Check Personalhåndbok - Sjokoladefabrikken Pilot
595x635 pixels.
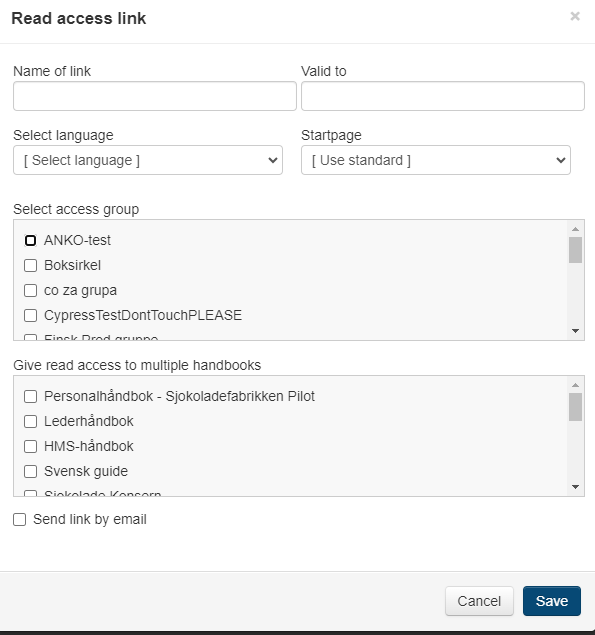pos(30,396)
